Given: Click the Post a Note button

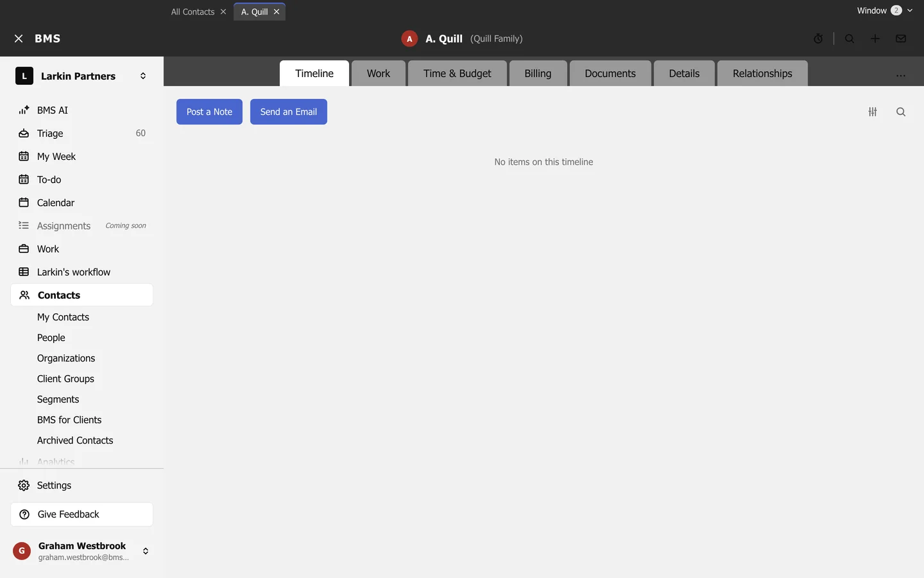Looking at the screenshot, I should tap(209, 112).
